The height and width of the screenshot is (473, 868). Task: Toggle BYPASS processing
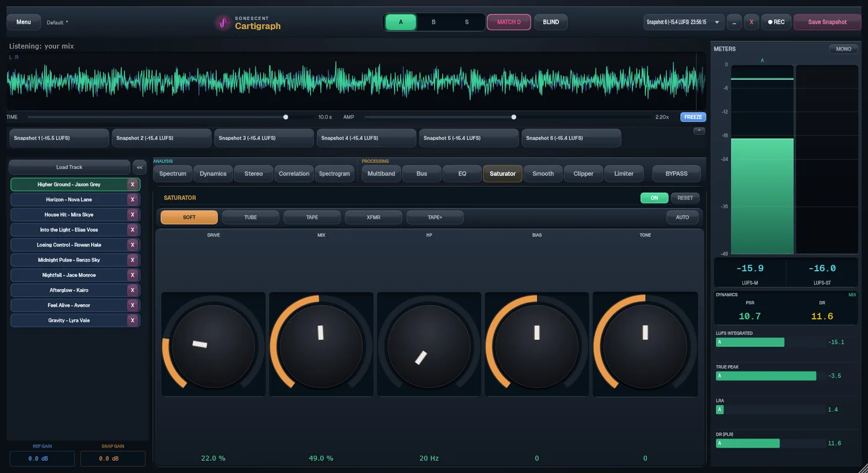676,174
